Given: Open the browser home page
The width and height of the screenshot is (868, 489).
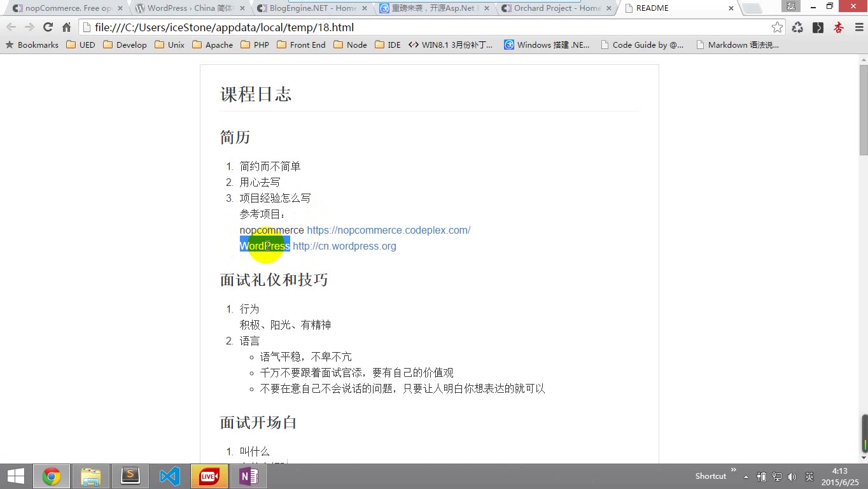Looking at the screenshot, I should click(x=66, y=27).
